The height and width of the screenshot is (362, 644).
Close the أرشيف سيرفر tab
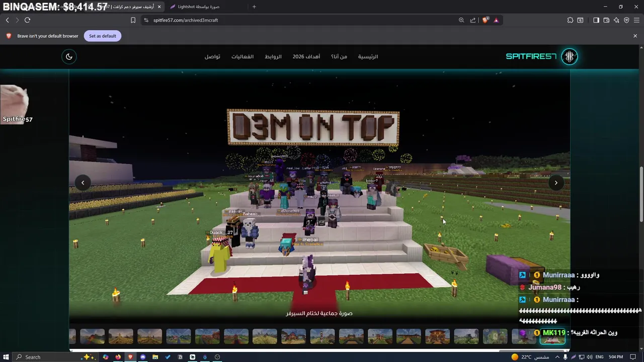159,7
